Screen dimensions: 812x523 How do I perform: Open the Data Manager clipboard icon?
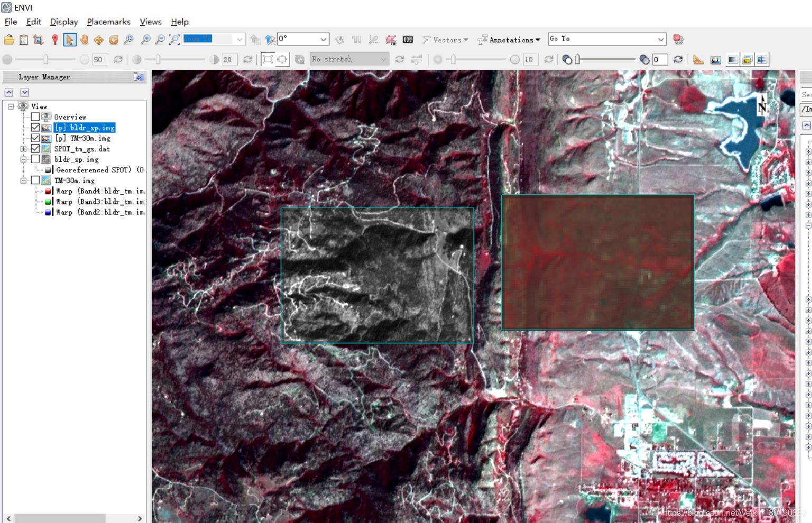24,40
